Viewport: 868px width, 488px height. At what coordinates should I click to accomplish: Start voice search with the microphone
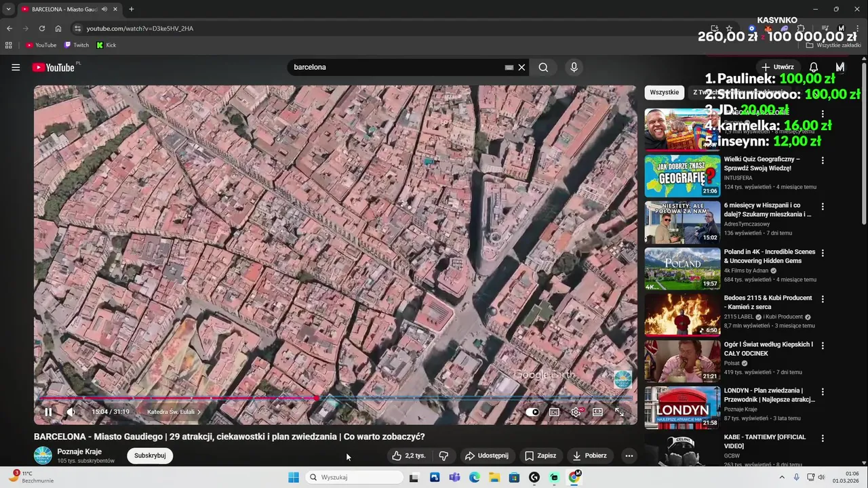[574, 67]
